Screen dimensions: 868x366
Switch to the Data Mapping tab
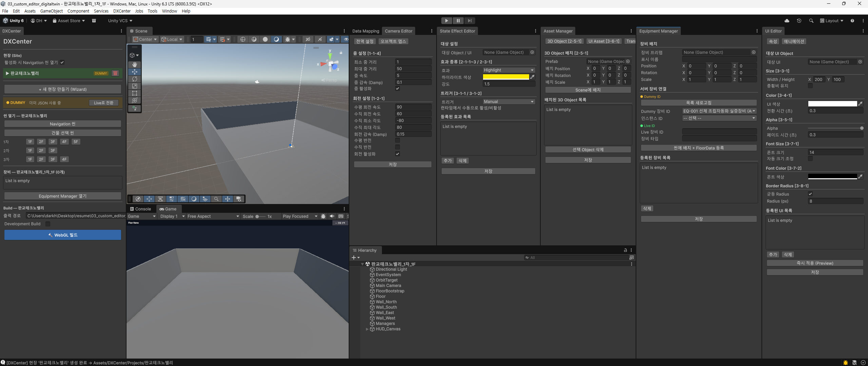365,31
